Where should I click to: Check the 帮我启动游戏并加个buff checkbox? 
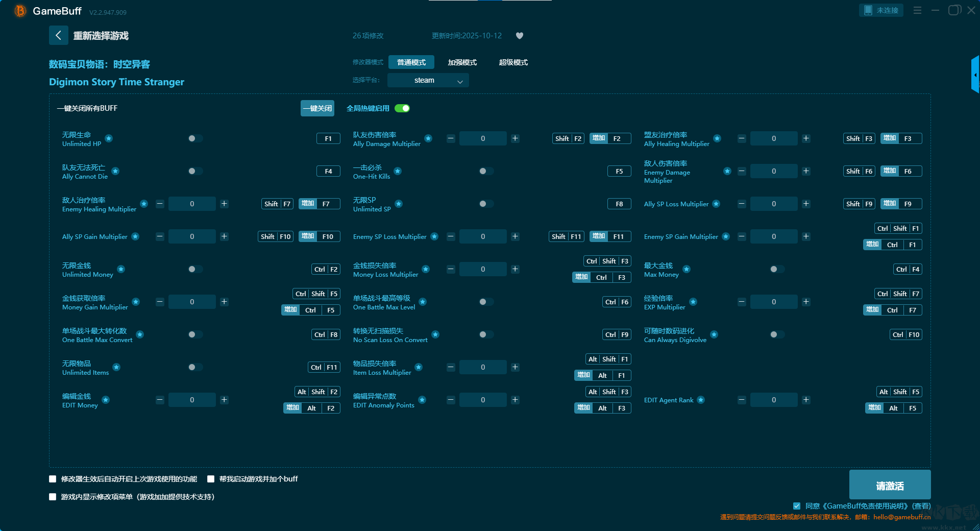[211, 479]
